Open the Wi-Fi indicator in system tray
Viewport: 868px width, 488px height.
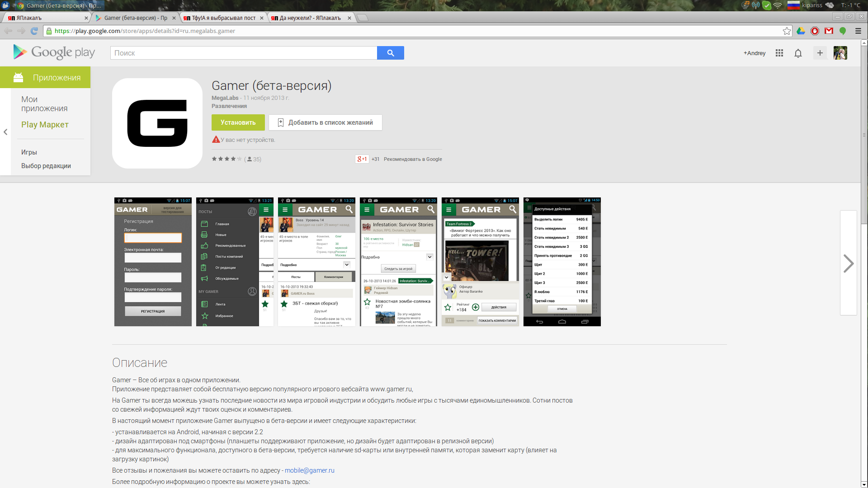pyautogui.click(x=778, y=5)
